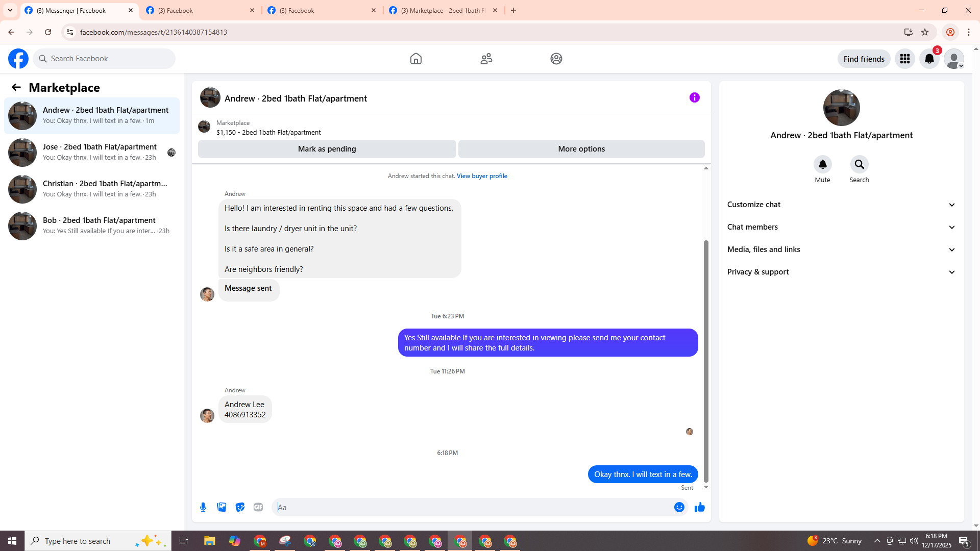This screenshot has width=980, height=551.
Task: Open Facebook notifications bell
Action: coord(929,59)
